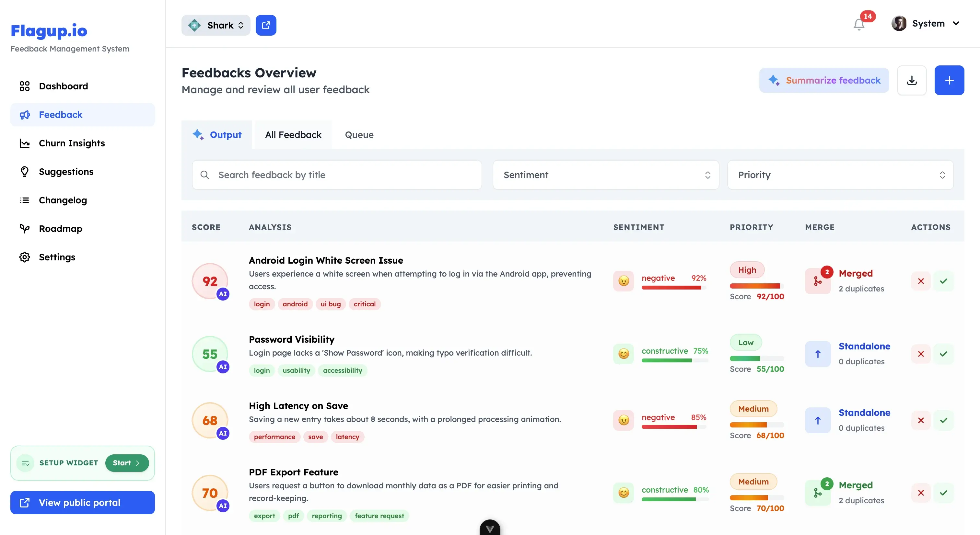Open the Shark project switcher
The image size is (980, 535).
[x=216, y=25]
